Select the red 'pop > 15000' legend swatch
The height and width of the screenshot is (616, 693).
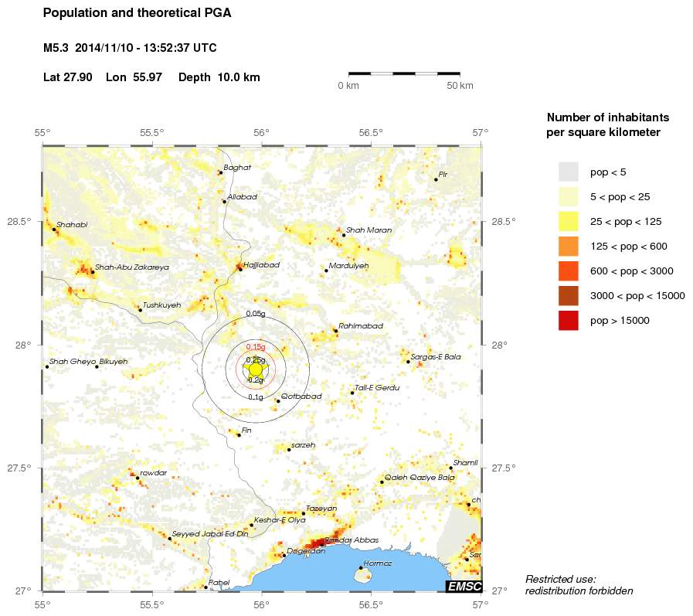569,320
